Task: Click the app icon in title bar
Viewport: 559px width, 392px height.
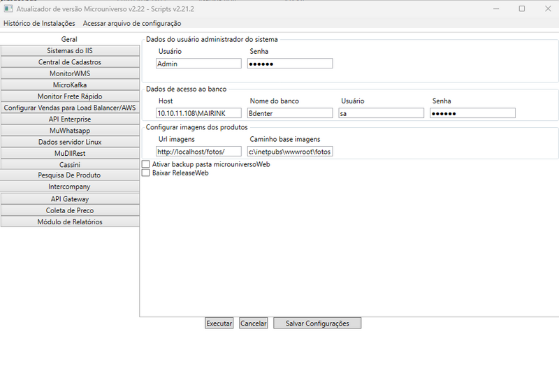Action: click(8, 8)
